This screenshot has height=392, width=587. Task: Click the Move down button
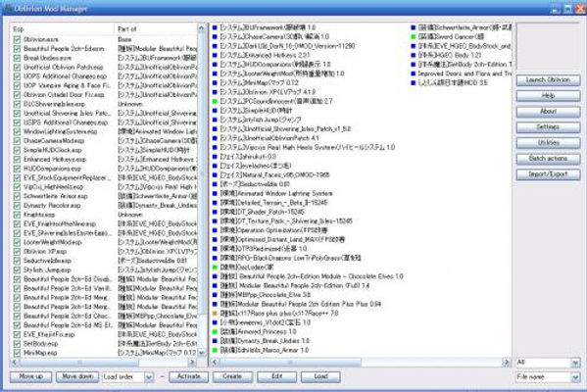77,376
